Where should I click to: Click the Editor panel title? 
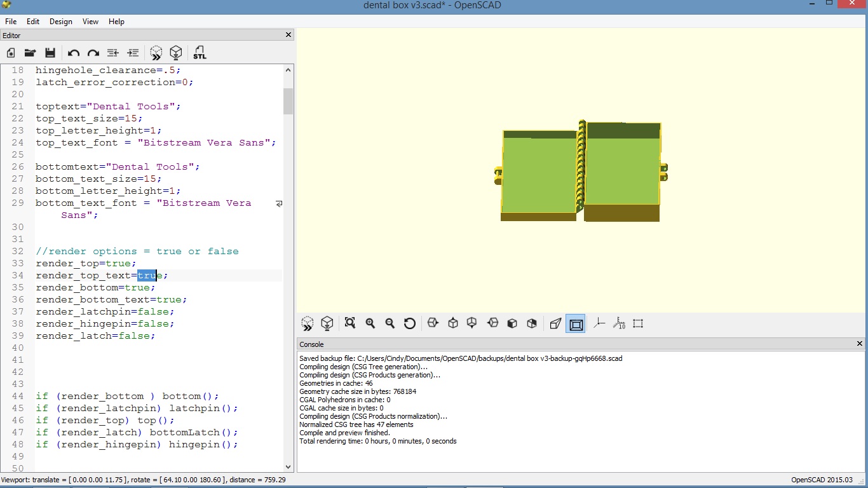(x=11, y=35)
